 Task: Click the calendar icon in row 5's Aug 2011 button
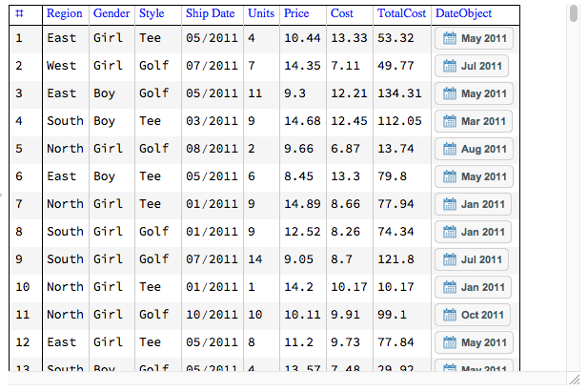[449, 149]
